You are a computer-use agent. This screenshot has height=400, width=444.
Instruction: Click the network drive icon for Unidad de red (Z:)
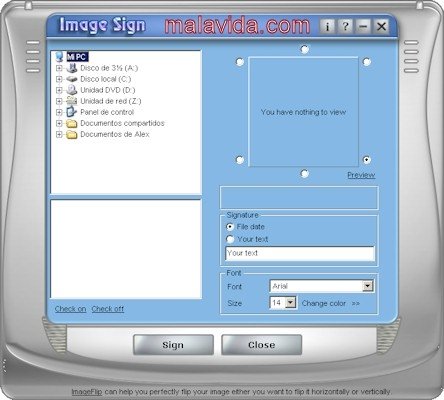[72, 101]
